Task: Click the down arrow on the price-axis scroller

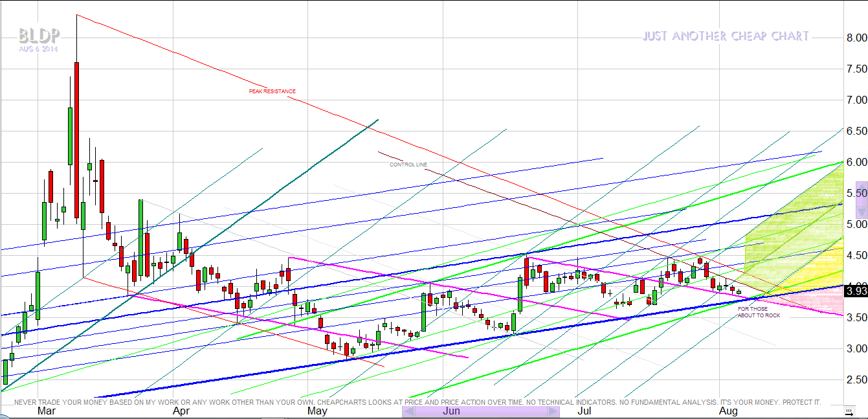Action: (x=861, y=212)
